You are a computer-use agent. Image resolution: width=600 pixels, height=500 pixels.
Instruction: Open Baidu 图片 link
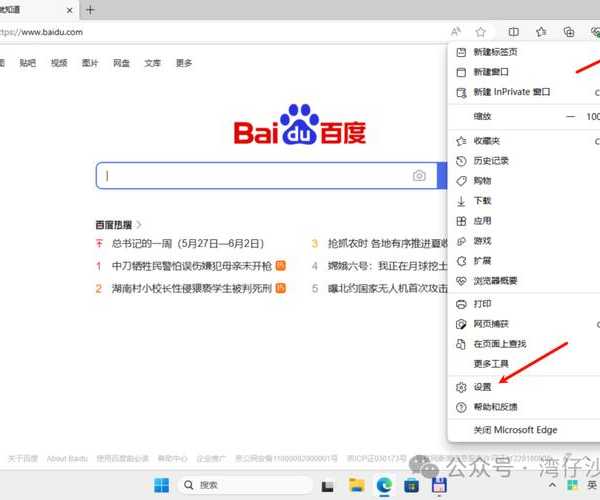(x=90, y=63)
